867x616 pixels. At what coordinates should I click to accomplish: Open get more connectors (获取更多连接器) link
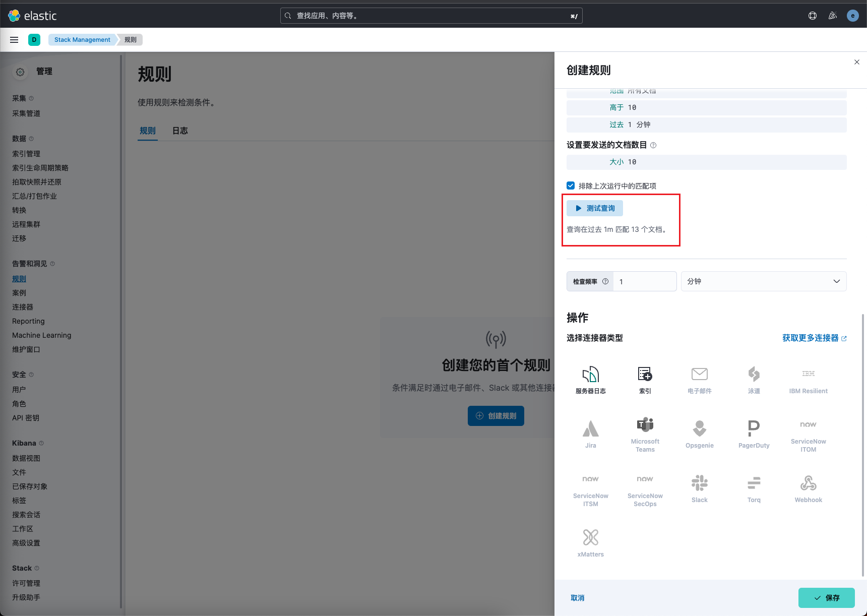pyautogui.click(x=814, y=338)
